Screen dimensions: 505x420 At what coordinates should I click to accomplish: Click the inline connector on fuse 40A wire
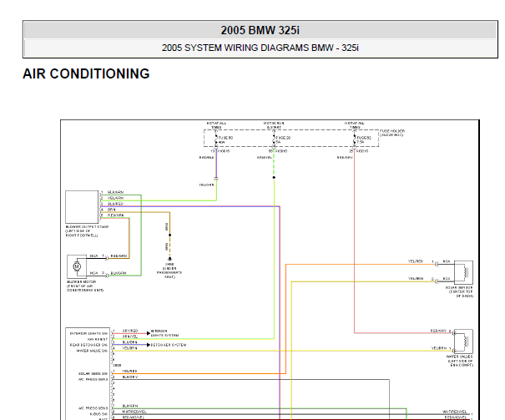click(216, 179)
